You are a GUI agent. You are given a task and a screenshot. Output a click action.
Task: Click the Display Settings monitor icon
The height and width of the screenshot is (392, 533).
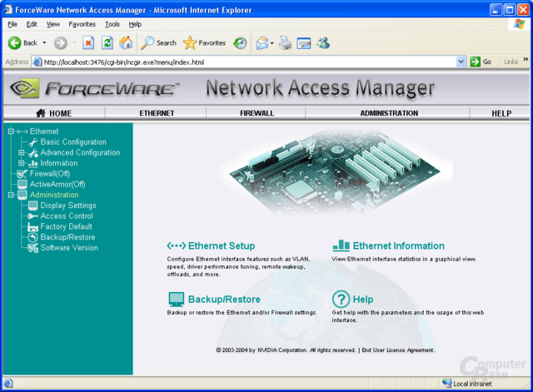(x=33, y=206)
